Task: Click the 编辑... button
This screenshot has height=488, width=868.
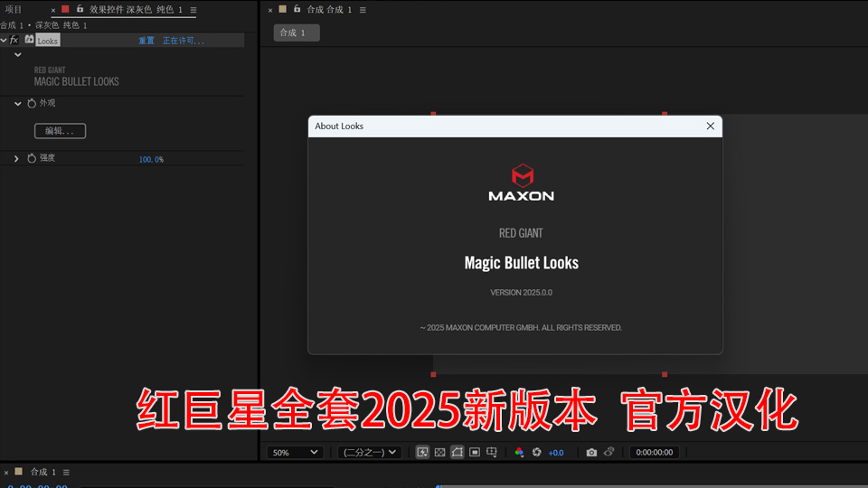Action: tap(60, 131)
